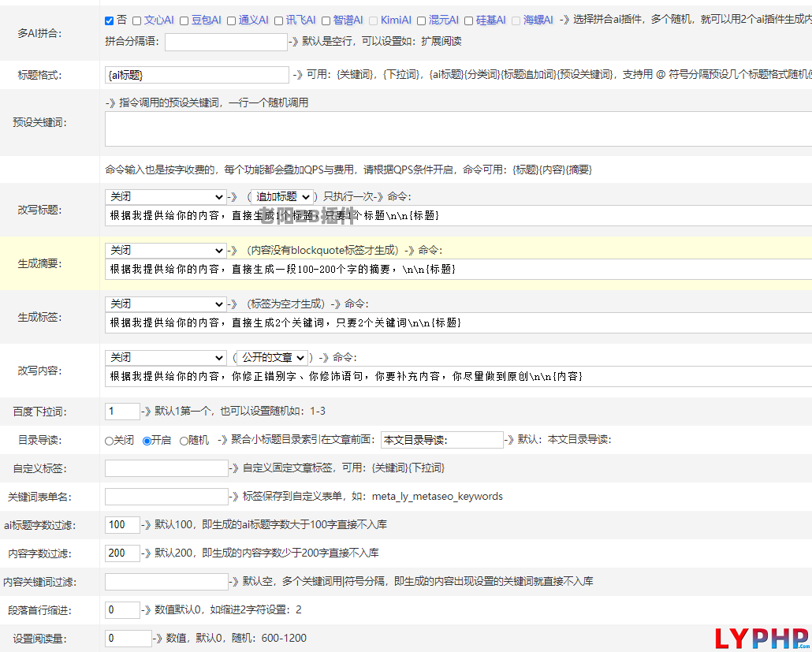Viewport: 812px width, 652px height.
Task: Open the 改写内容 on/off dropdown
Action: [166, 358]
